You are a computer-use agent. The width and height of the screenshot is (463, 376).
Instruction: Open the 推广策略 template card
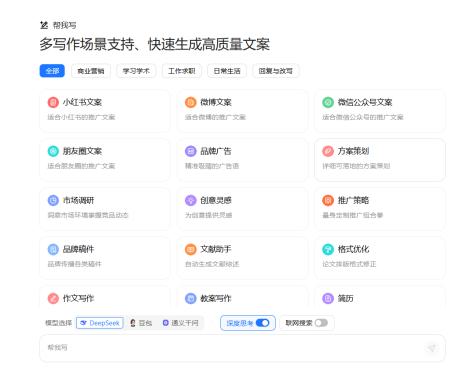[x=380, y=209]
